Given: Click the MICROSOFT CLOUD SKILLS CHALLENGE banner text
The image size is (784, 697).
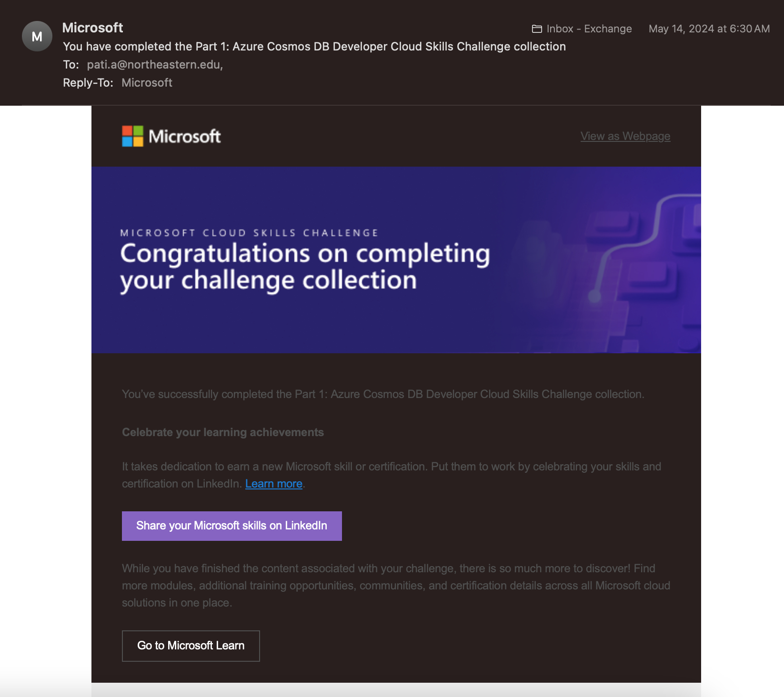Looking at the screenshot, I should pos(249,233).
